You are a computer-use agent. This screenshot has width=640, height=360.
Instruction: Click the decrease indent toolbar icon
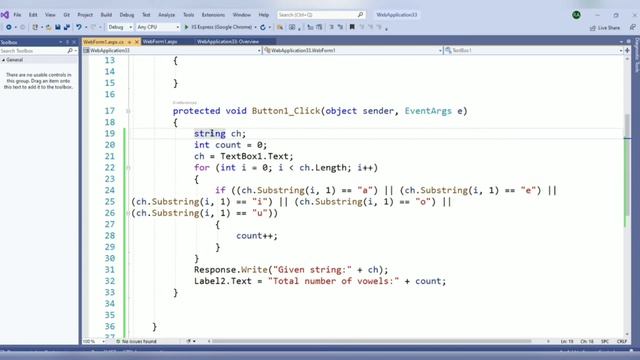pyautogui.click(x=310, y=27)
